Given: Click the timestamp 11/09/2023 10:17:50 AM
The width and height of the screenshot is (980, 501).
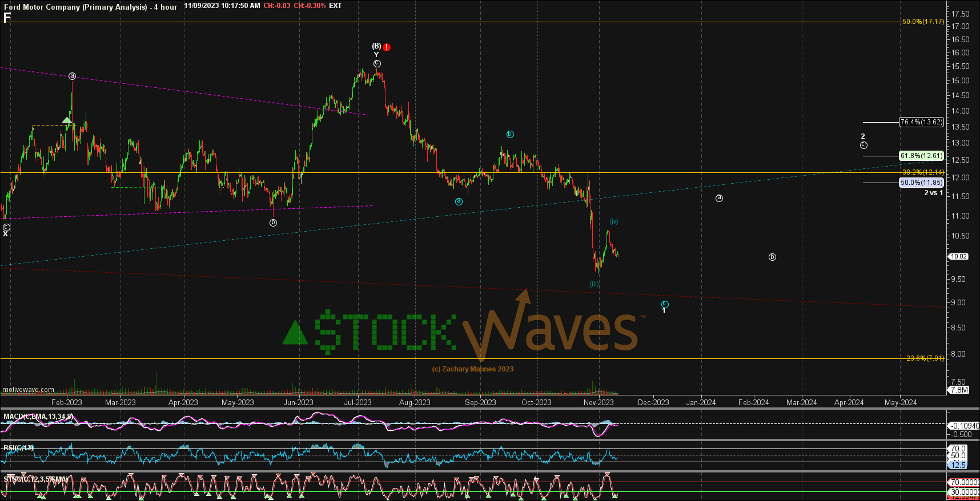Looking at the screenshot, I should (x=222, y=6).
